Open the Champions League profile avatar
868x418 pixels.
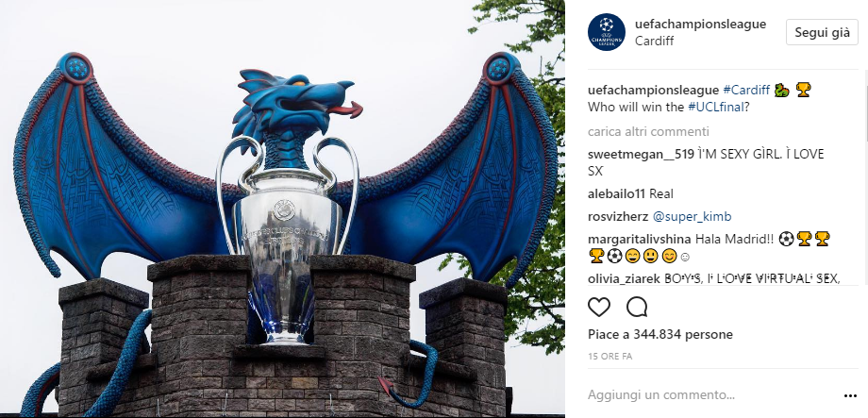tap(607, 32)
